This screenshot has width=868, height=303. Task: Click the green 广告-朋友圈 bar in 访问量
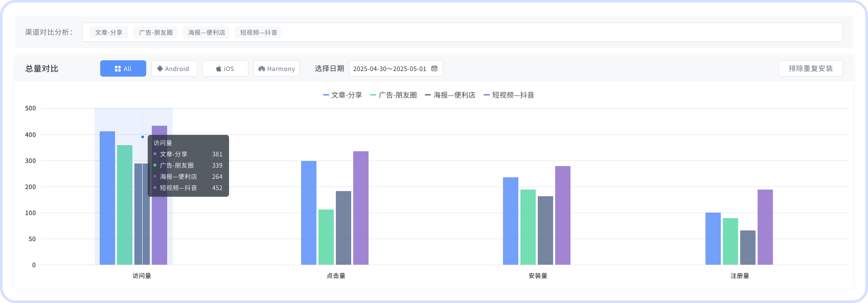[125, 205]
